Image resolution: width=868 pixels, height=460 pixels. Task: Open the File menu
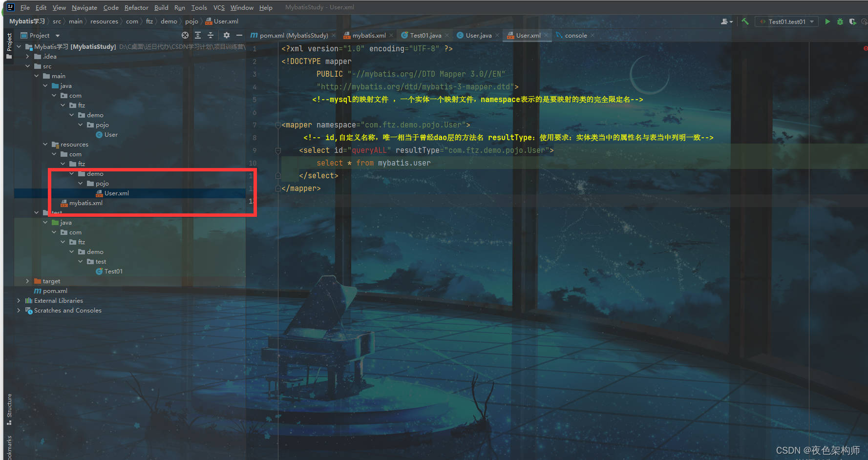(x=25, y=7)
